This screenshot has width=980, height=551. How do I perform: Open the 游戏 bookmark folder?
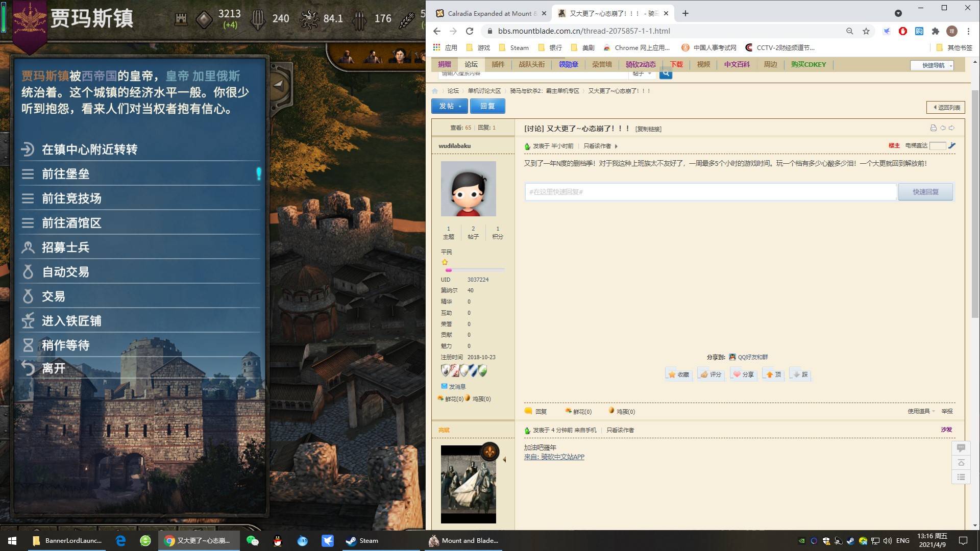pyautogui.click(x=478, y=47)
